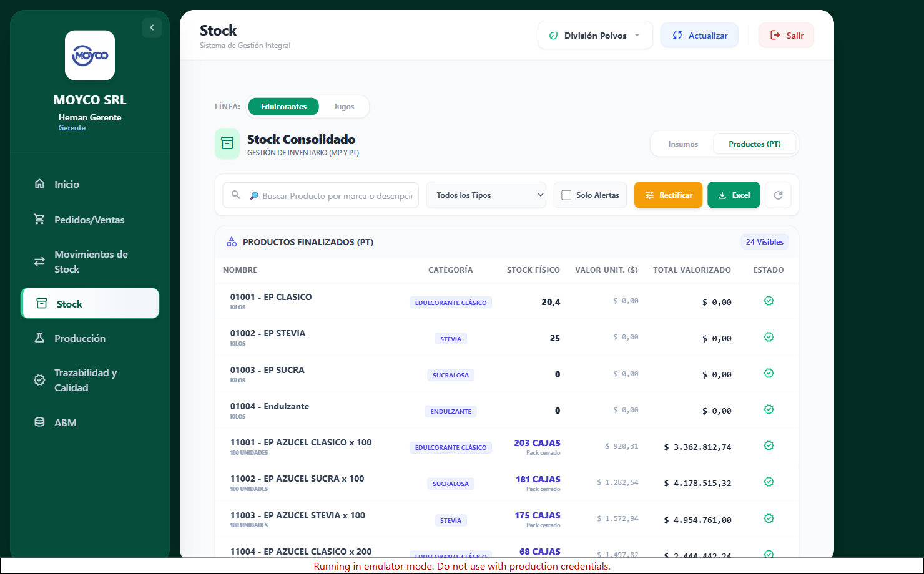
Task: Click the flask icon beside Producción
Action: (39, 338)
